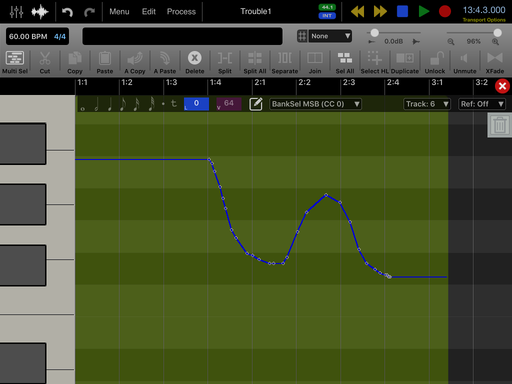
Task: Click the increase gain arrow icon
Action: coord(416,42)
